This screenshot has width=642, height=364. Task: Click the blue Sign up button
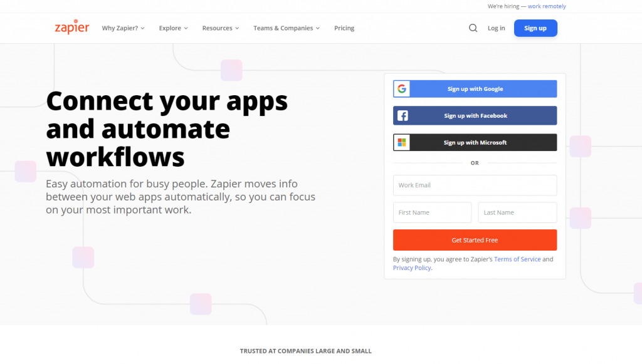pyautogui.click(x=535, y=28)
